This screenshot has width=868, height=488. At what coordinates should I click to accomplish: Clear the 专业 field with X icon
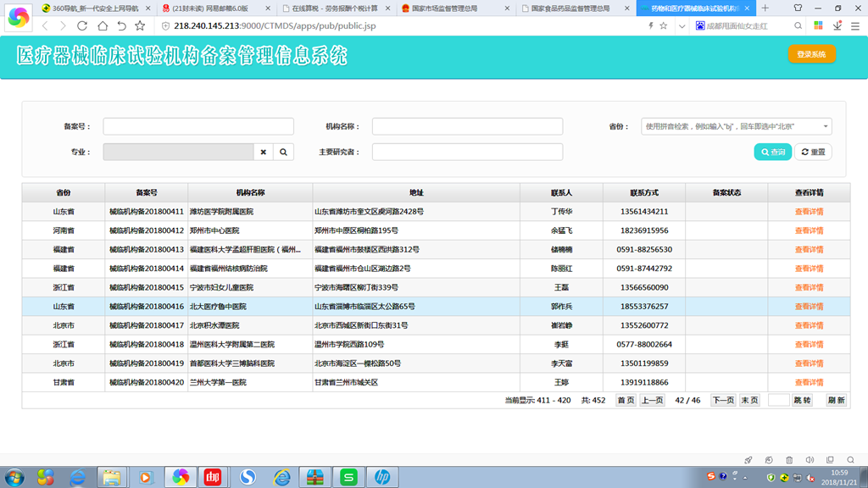point(264,152)
